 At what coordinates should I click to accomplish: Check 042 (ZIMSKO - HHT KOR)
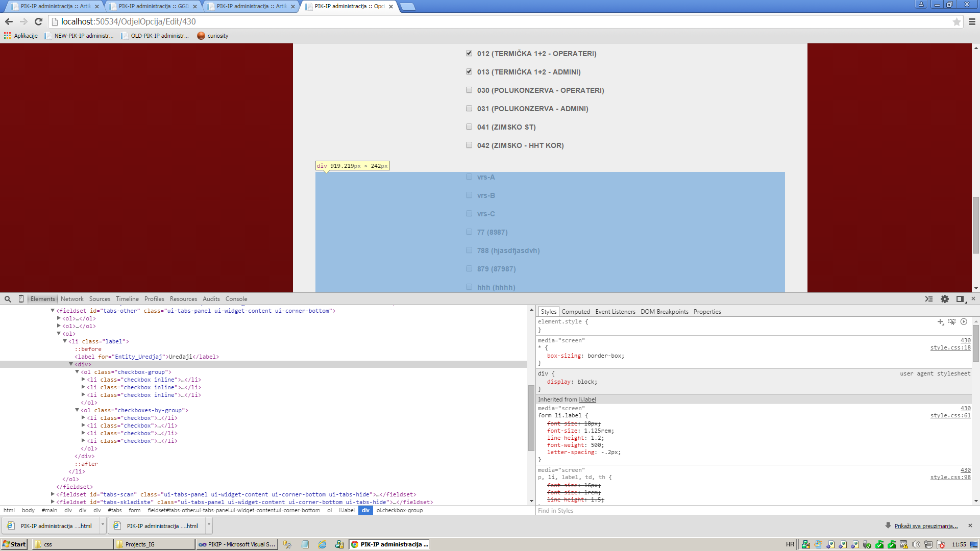point(469,145)
